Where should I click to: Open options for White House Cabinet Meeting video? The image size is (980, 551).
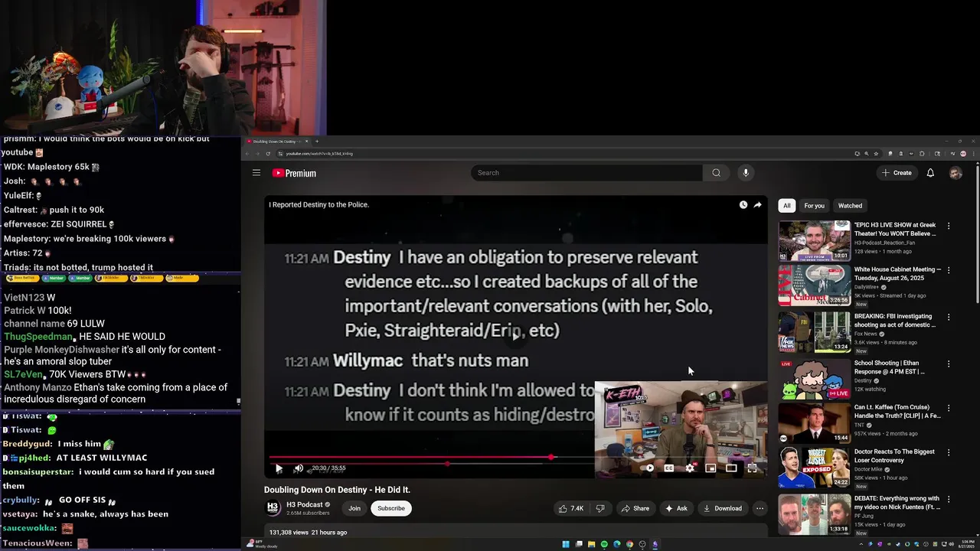pos(949,270)
